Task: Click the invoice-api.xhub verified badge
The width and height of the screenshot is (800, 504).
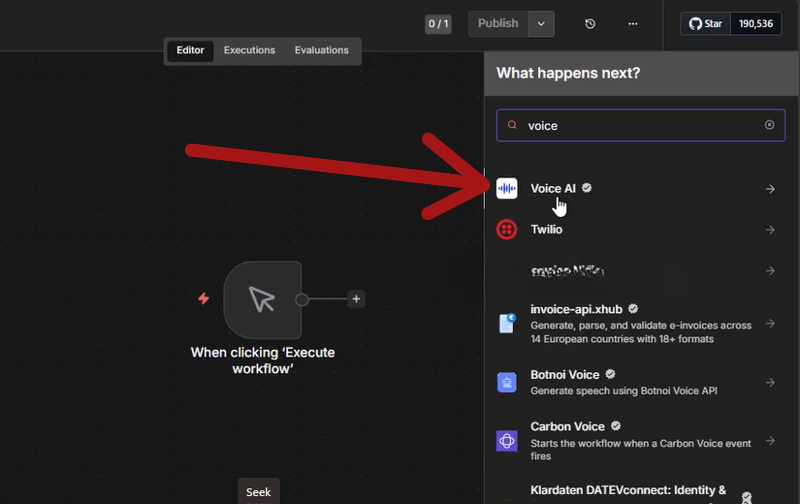Action: pos(633,309)
